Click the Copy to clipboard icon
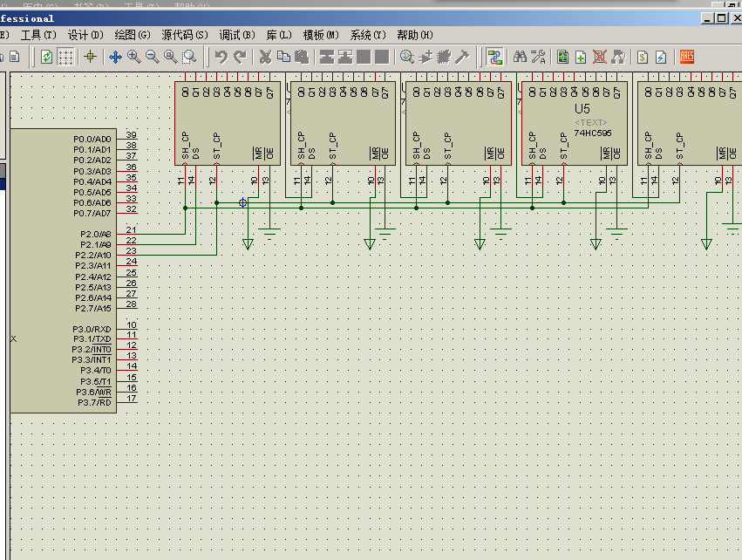742x560 pixels. click(x=283, y=58)
